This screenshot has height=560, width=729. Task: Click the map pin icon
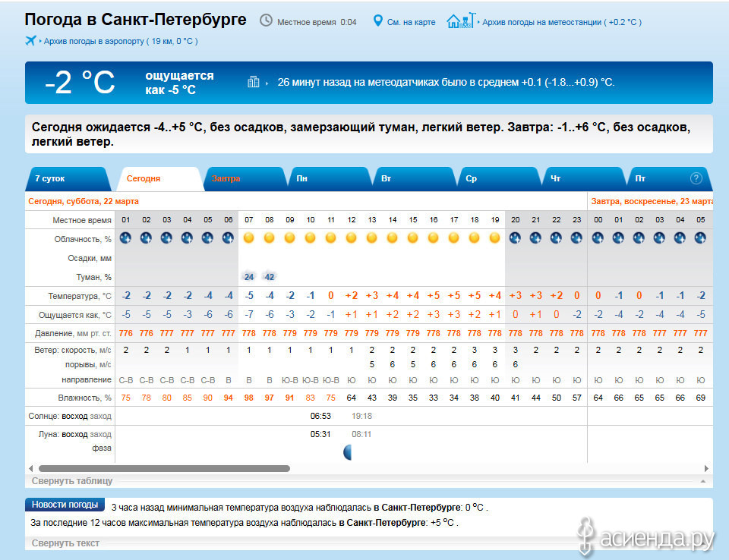pos(378,21)
